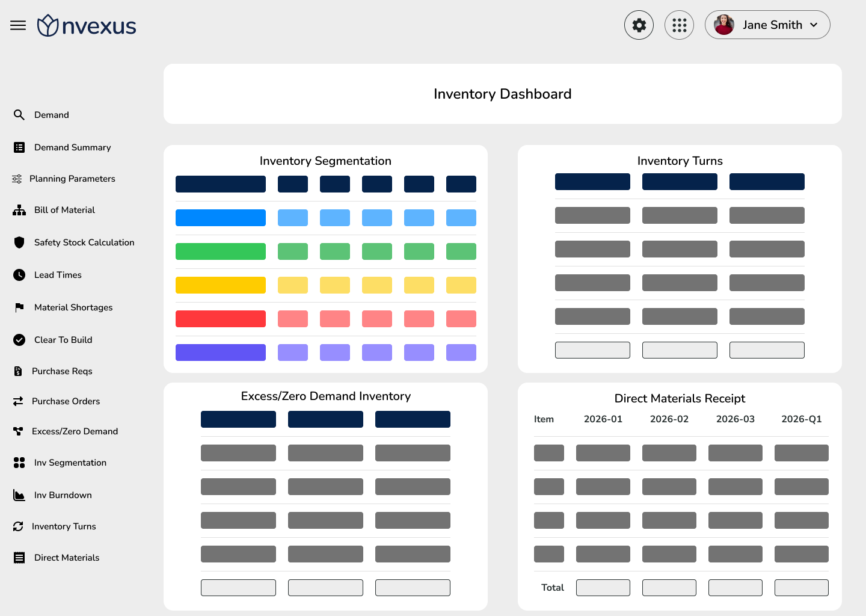Open the apps grid launcher
This screenshot has width=866, height=616.
680,25
